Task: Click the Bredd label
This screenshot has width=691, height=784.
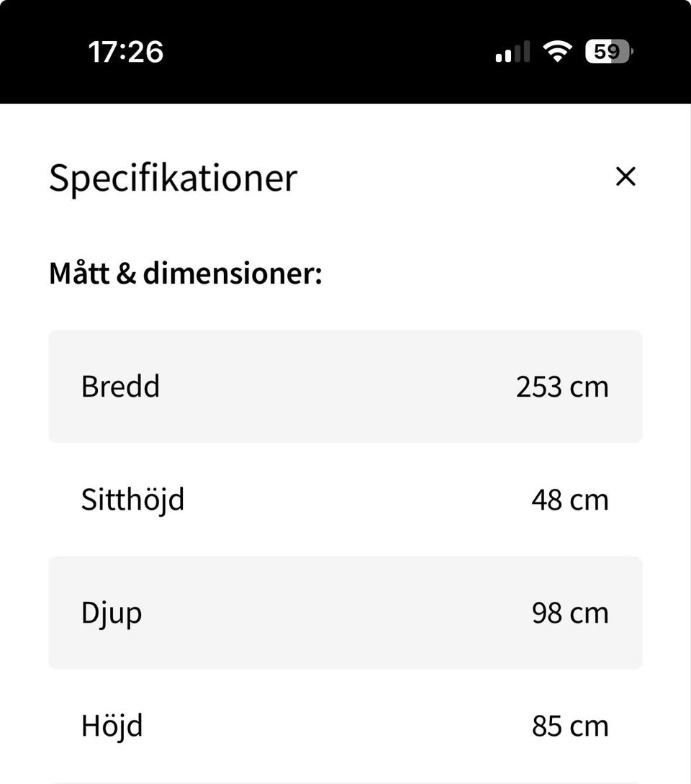Action: click(x=120, y=387)
